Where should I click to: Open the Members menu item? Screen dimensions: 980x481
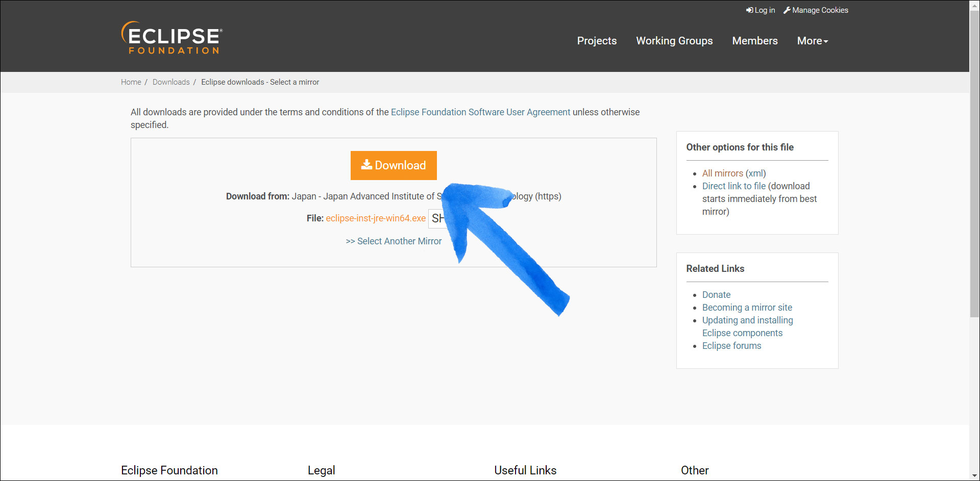point(755,41)
